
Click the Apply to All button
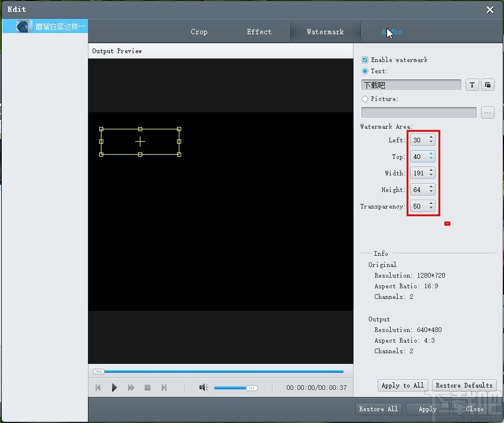pos(402,385)
